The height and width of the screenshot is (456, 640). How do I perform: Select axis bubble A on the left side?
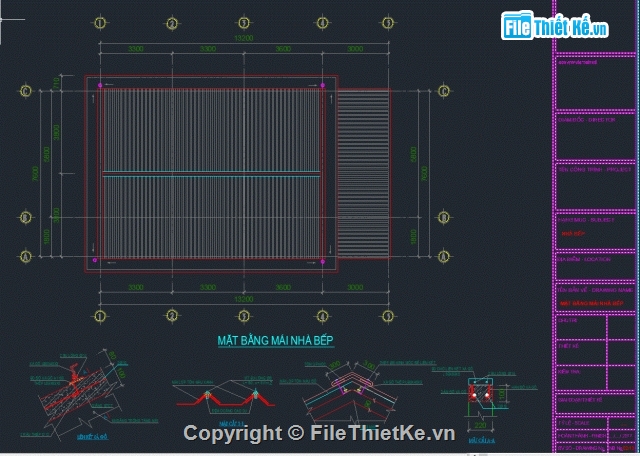[x=26, y=256]
